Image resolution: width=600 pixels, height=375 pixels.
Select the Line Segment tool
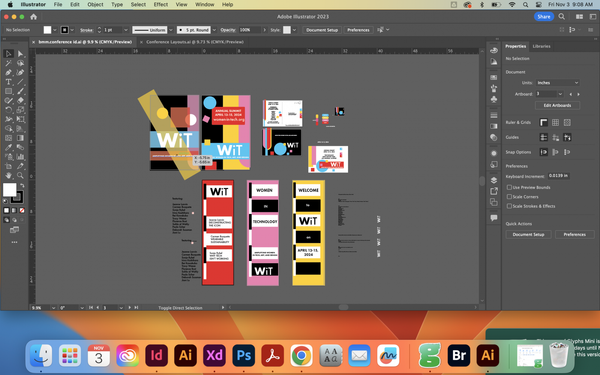point(20,82)
